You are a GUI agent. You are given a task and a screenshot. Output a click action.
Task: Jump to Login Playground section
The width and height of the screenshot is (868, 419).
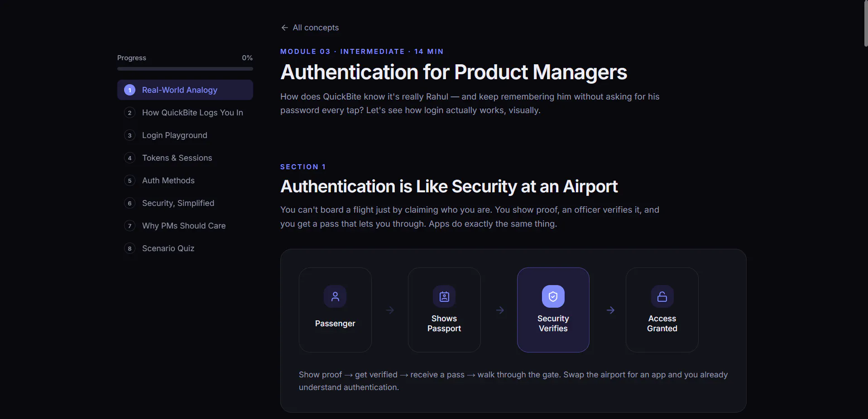(185, 135)
